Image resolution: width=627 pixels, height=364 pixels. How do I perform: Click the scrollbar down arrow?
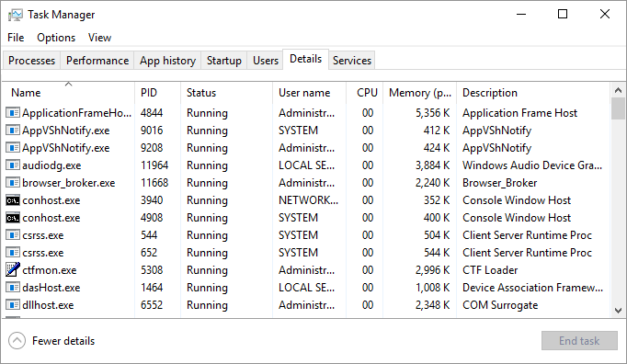tap(618, 311)
